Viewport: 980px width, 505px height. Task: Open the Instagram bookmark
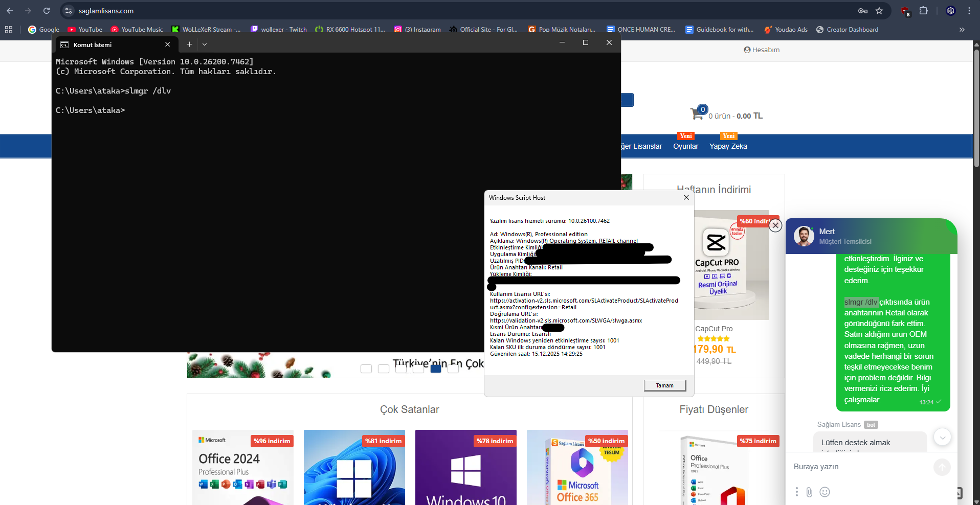point(417,30)
